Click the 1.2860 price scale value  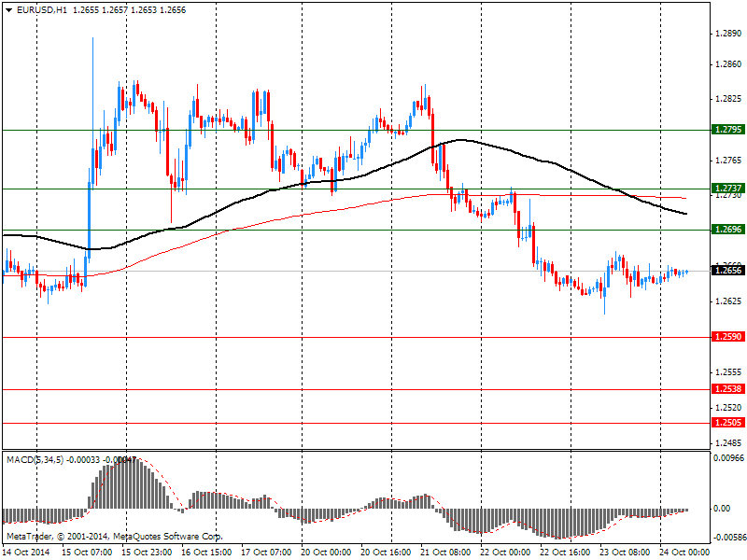point(728,64)
